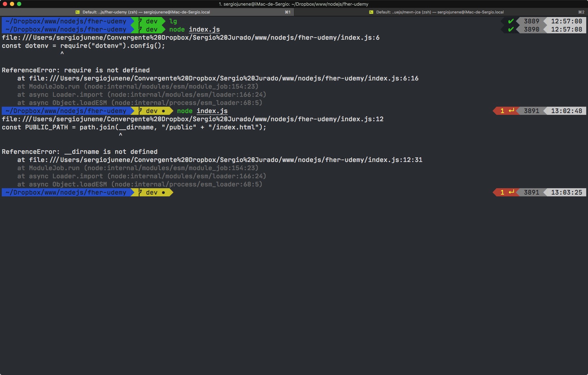Click the timestamp 12:57:08
Viewport: 588px width, 375px height.
coord(567,29)
